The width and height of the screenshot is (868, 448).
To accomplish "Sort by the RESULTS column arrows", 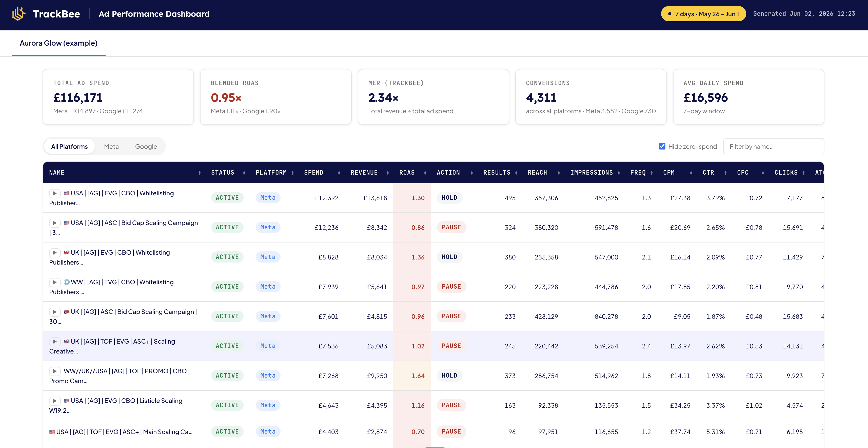I will pos(516,173).
